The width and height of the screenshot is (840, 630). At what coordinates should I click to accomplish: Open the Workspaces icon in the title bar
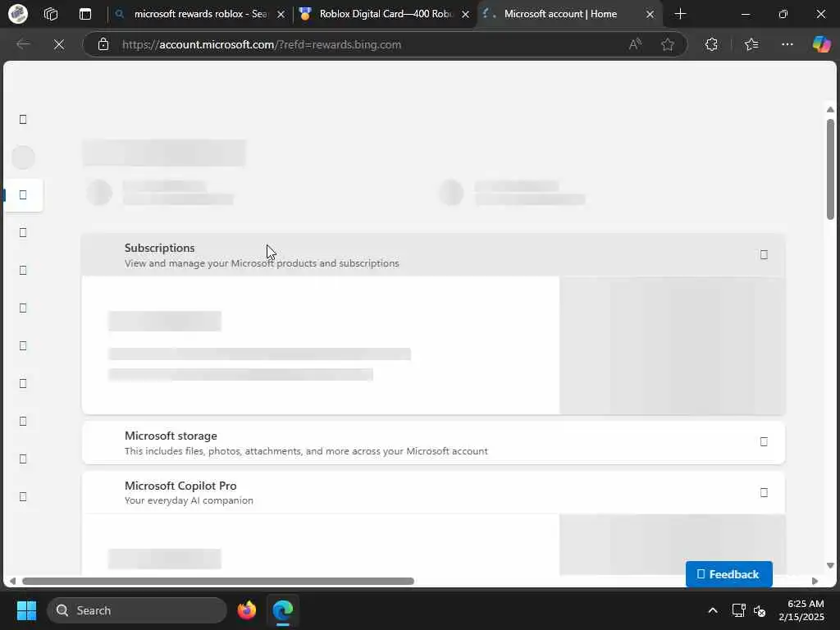(51, 14)
